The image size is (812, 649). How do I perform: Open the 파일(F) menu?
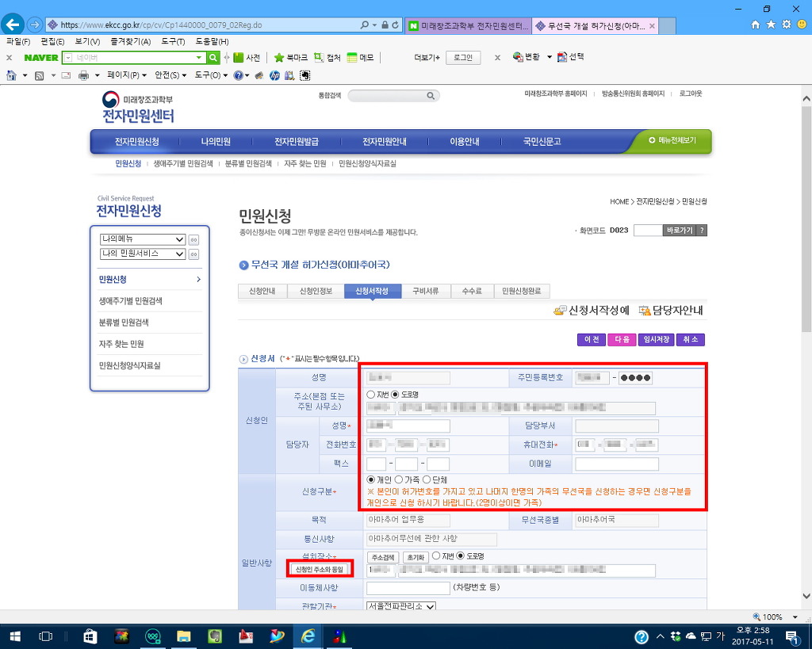[18, 41]
